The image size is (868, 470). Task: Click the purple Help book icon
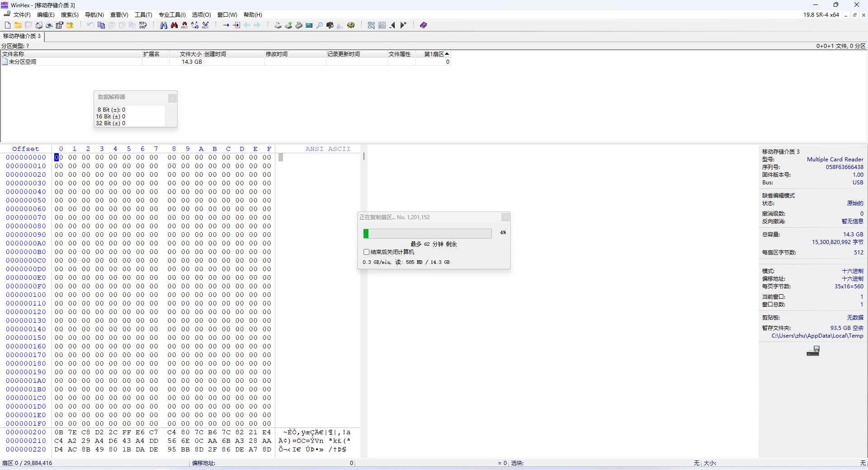[423, 25]
